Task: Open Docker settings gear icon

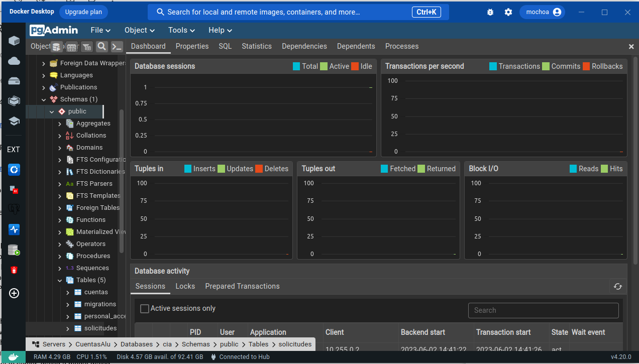Action: coord(508,12)
